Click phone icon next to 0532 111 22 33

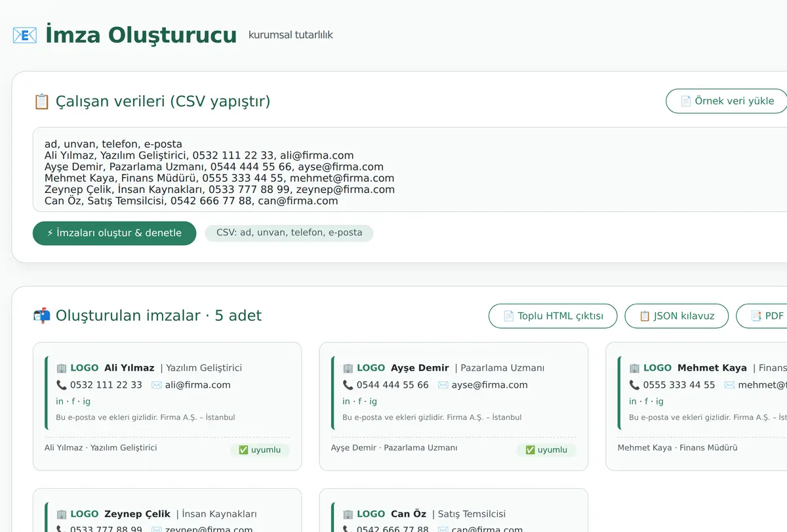(x=62, y=385)
